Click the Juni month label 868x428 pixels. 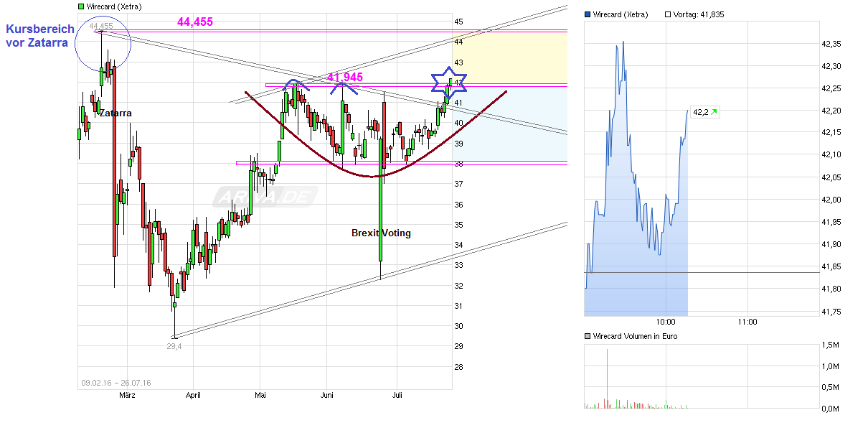click(x=327, y=395)
